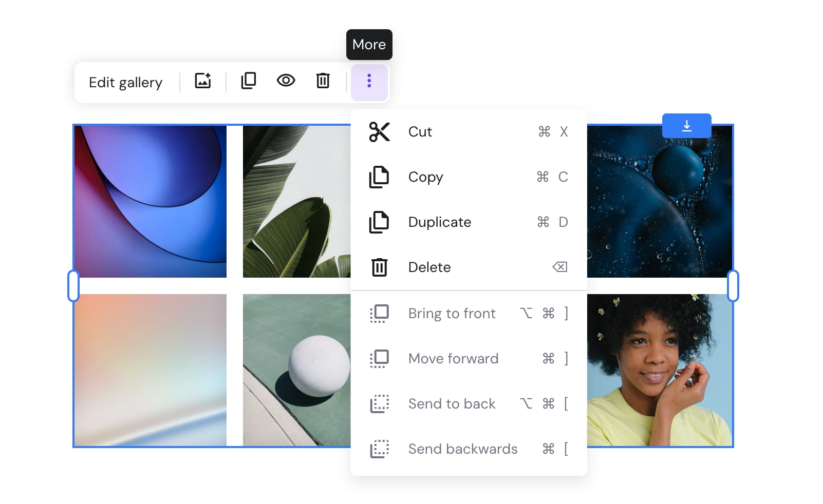
Task: Click the woman portrait thumbnail in the gallery
Action: (660, 370)
